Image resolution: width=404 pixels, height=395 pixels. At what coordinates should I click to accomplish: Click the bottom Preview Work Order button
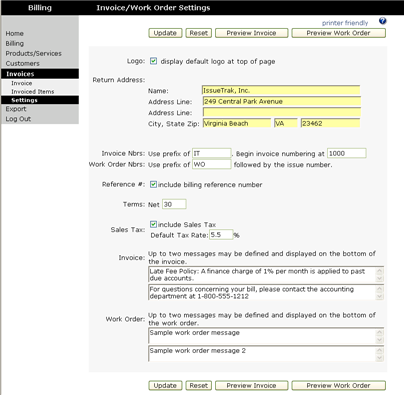click(338, 385)
